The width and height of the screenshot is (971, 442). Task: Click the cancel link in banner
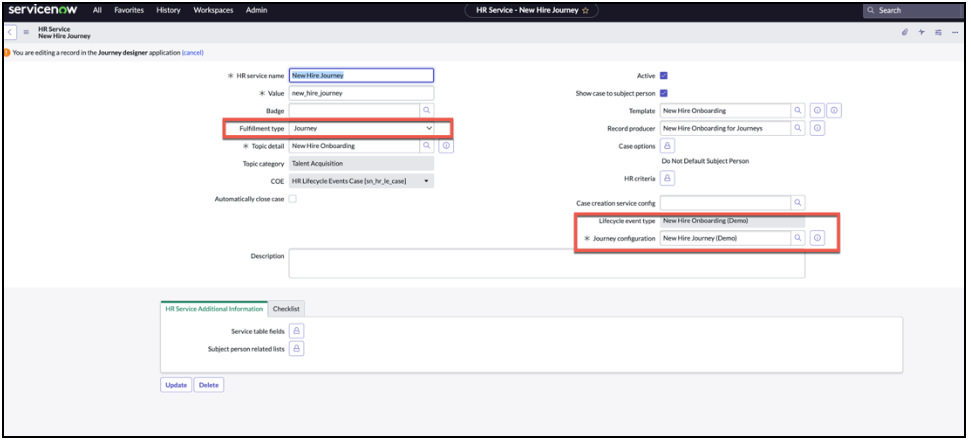(193, 53)
